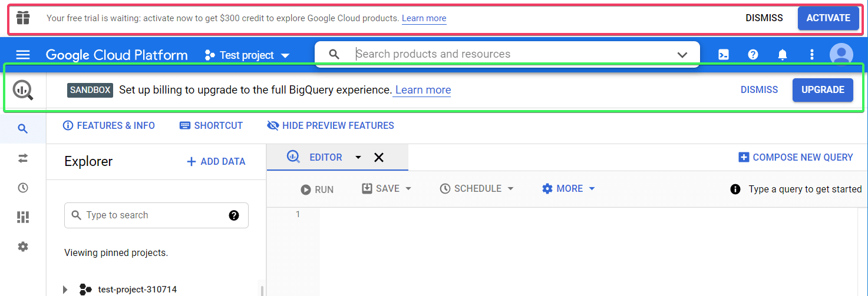868x296 pixels.
Task: Click the Upgrade button in sandbox banner
Action: click(x=823, y=90)
